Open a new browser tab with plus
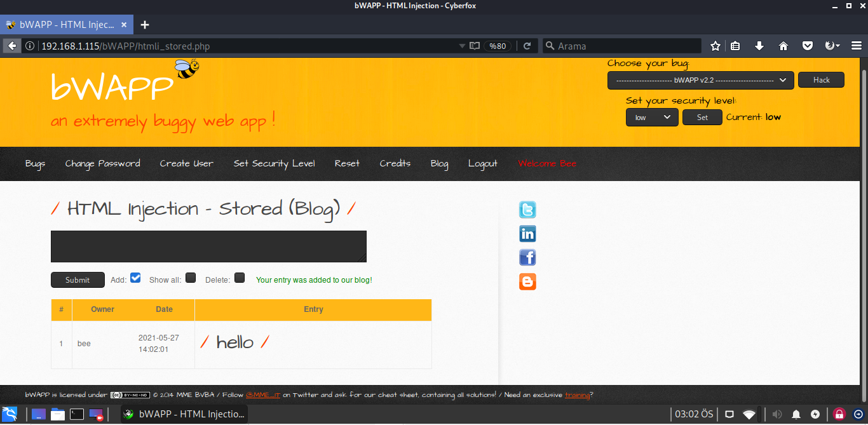This screenshot has width=868, height=425. coord(145,25)
